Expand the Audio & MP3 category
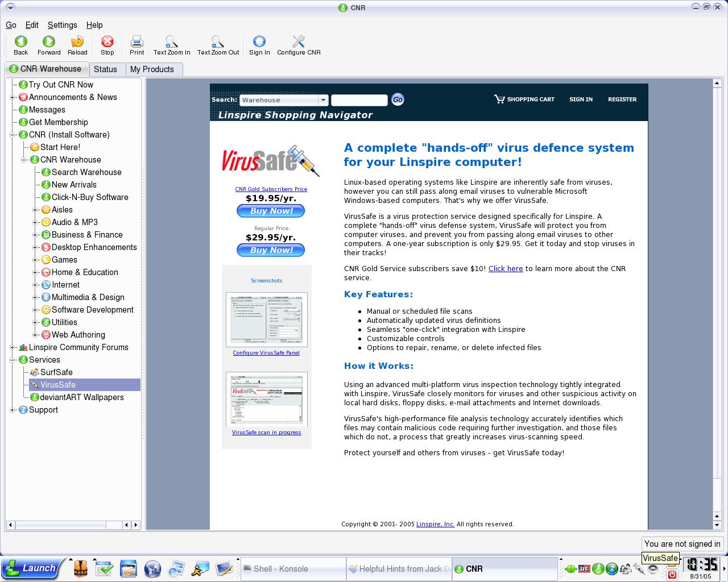Screen dimensions: 728x582 click(x=35, y=222)
